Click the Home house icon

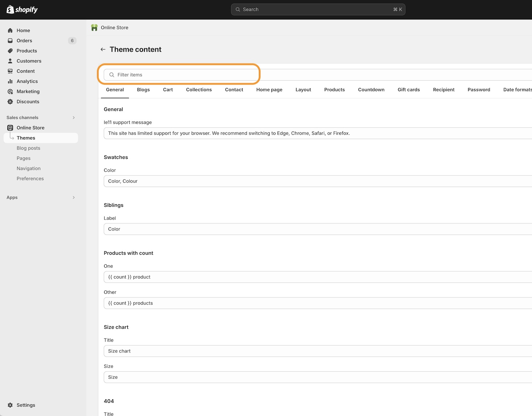coord(10,30)
